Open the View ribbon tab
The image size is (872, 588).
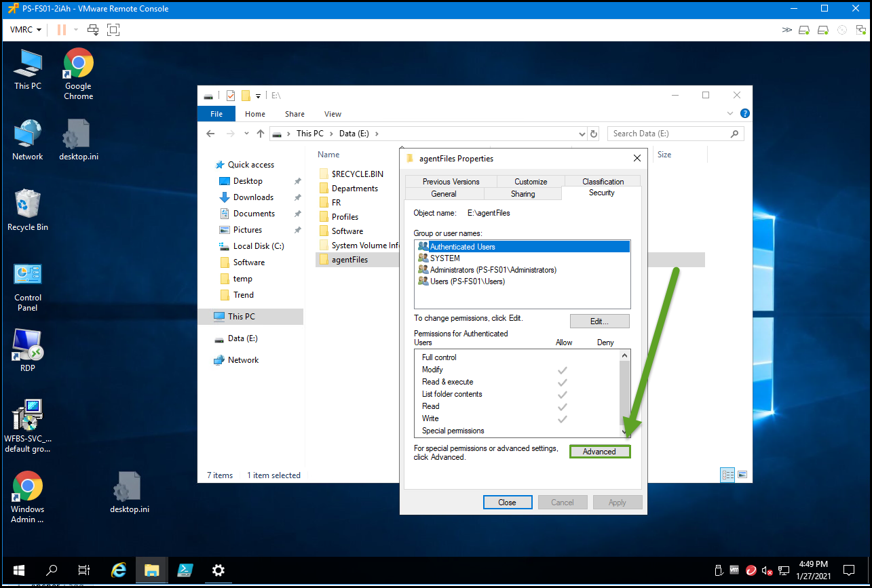point(333,114)
